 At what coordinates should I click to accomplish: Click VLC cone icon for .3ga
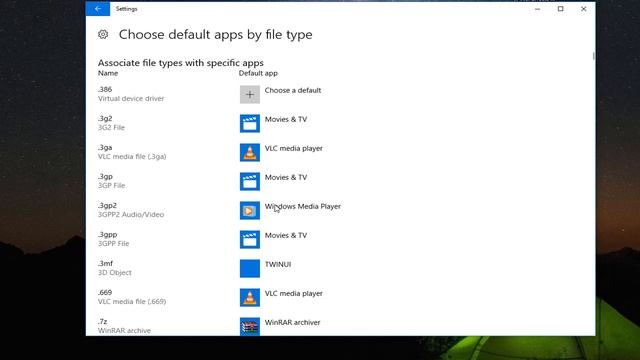(250, 153)
